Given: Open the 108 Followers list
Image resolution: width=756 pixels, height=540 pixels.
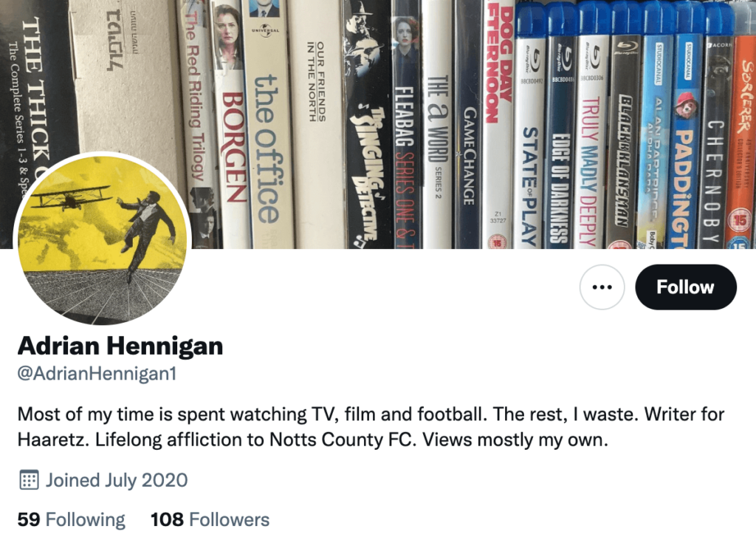Looking at the screenshot, I should pos(210,519).
